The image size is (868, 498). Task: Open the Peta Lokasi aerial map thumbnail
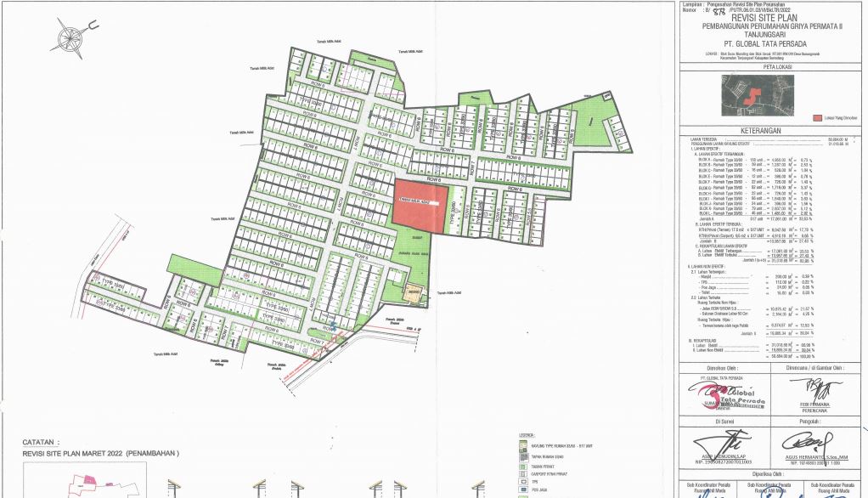758,95
